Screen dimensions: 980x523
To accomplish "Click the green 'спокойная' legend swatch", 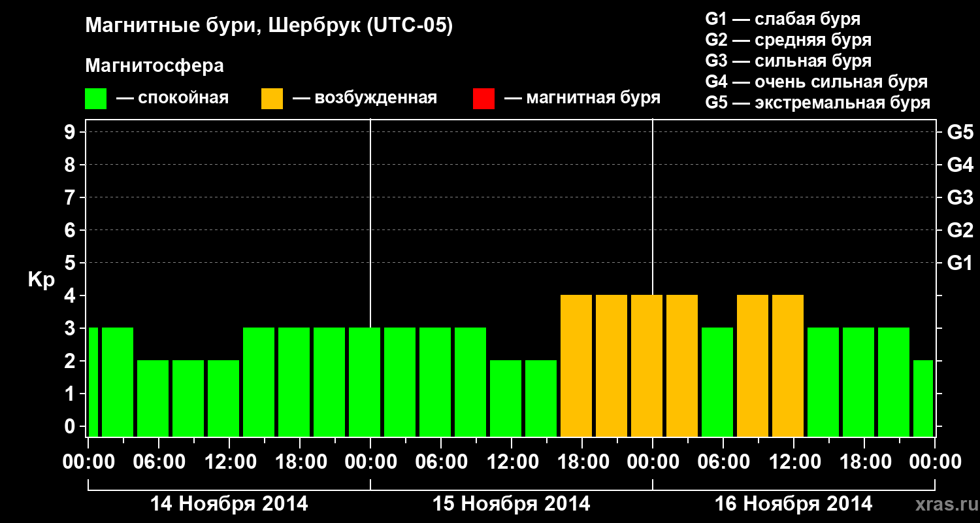I will (95, 99).
